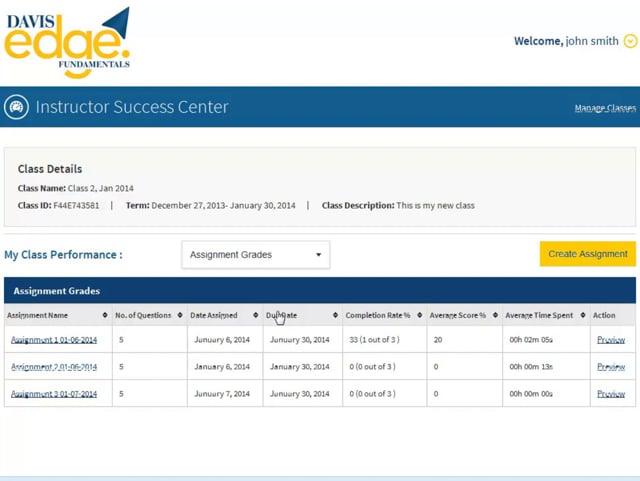The image size is (640, 481).
Task: Sort by No. of Questions column arrows
Action: click(180, 315)
